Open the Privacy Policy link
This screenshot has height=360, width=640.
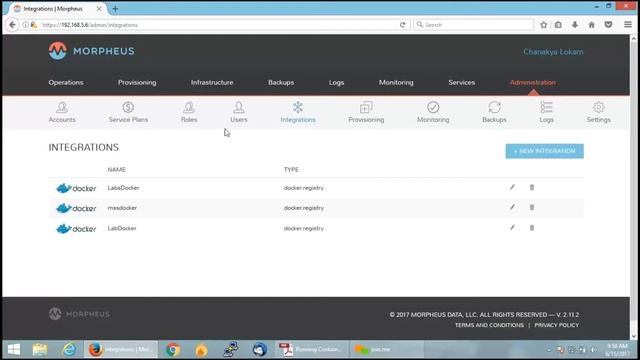tap(556, 325)
